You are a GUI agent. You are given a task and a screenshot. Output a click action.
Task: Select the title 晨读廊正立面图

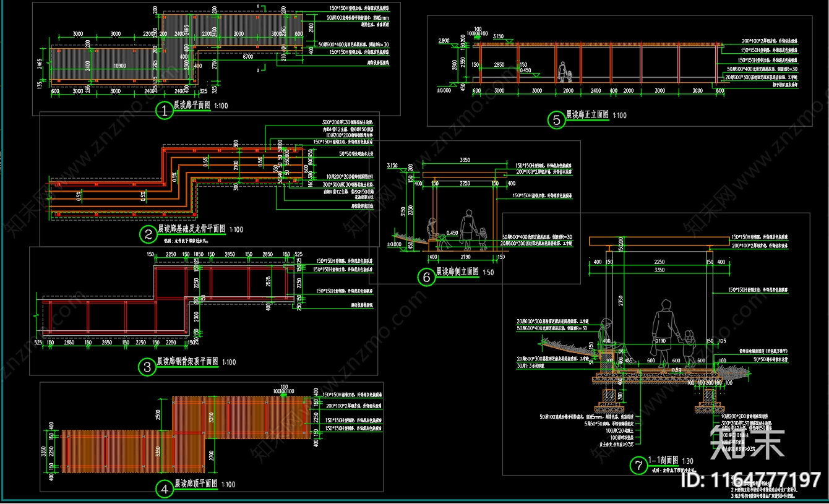pos(587,115)
